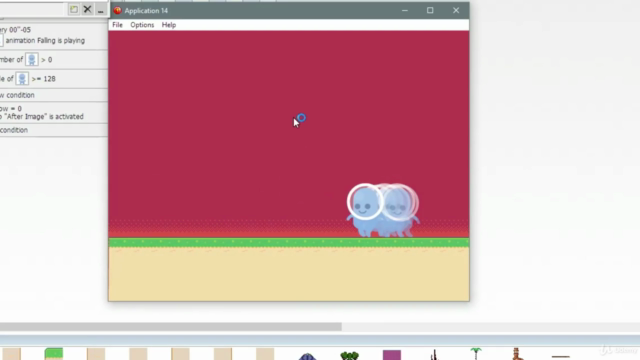Select the dark spike object left of the palm tree
Image resolution: width=640 pixels, height=360 pixels.
point(434,355)
